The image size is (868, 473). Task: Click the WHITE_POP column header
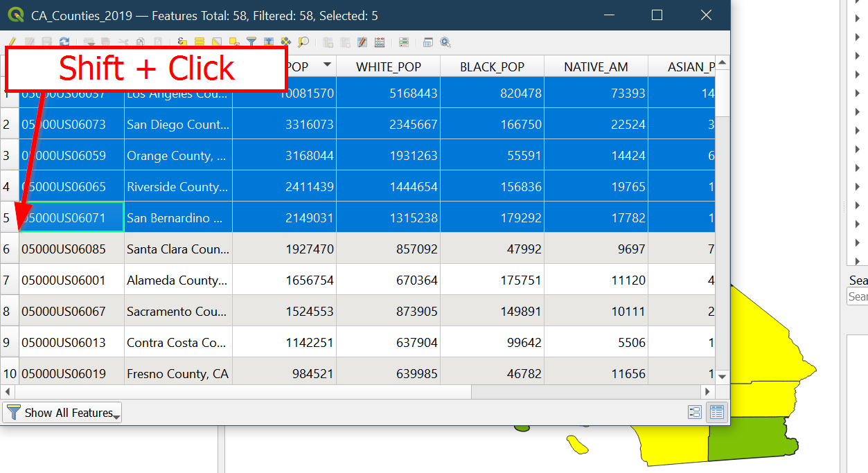pyautogui.click(x=388, y=66)
